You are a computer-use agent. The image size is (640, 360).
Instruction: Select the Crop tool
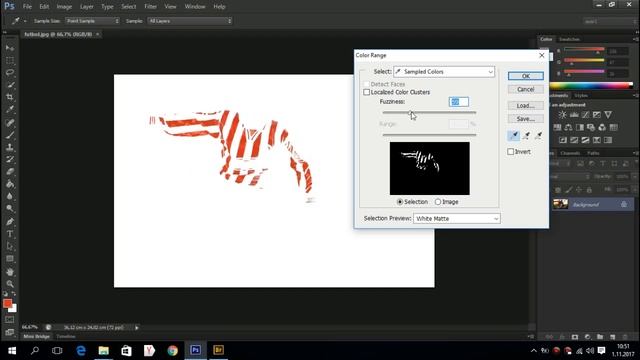click(10, 97)
